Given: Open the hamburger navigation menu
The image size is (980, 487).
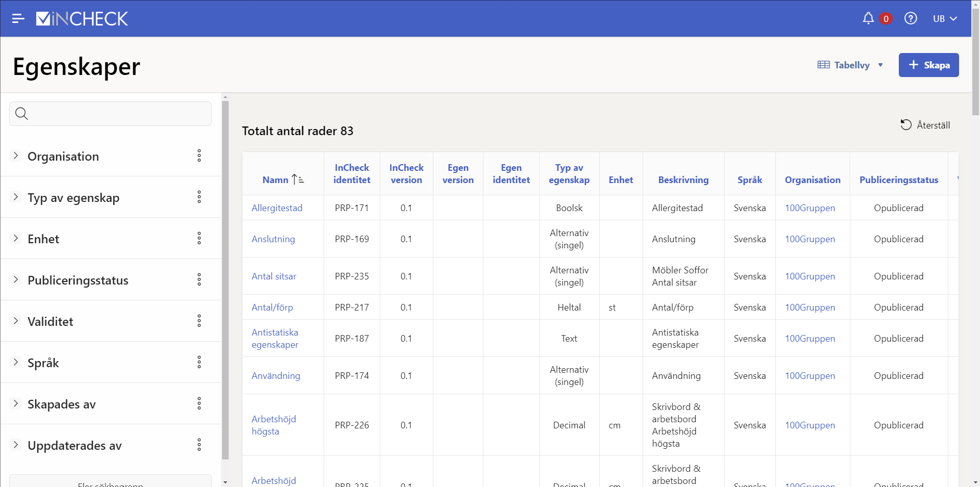Looking at the screenshot, I should (18, 19).
